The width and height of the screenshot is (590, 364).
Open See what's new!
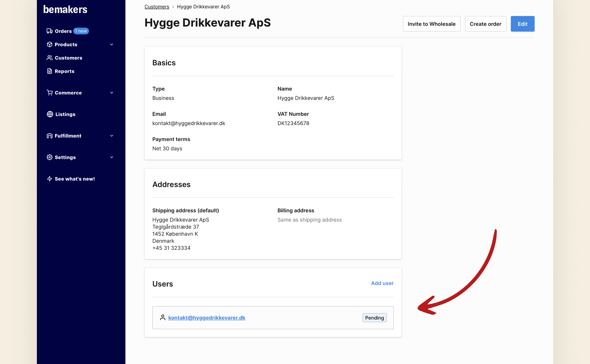coord(75,179)
